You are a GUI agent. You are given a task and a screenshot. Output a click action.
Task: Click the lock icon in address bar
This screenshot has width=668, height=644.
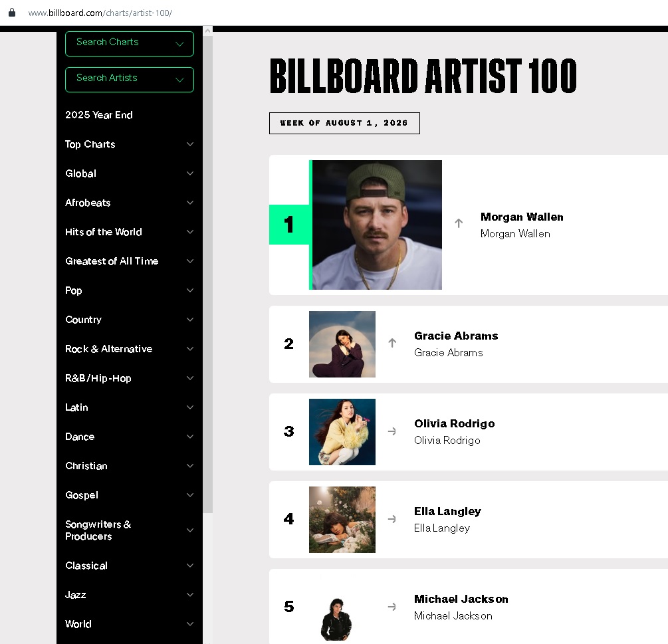tap(12, 13)
